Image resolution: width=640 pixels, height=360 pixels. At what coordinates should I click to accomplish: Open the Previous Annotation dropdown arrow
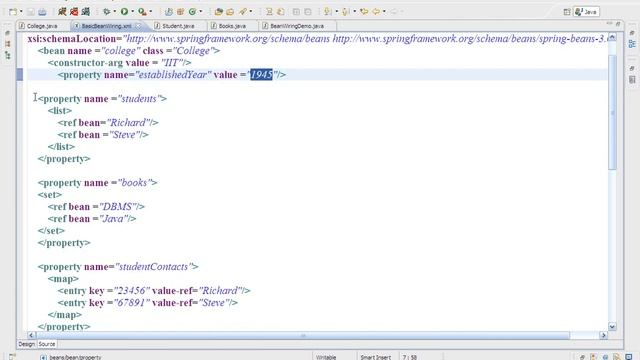354,12
